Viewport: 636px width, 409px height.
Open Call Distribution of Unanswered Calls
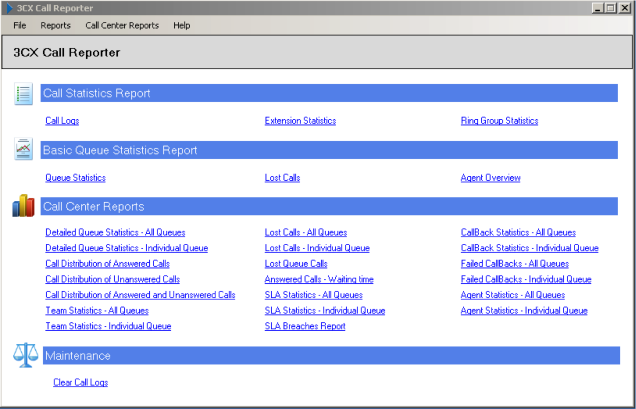click(112, 279)
